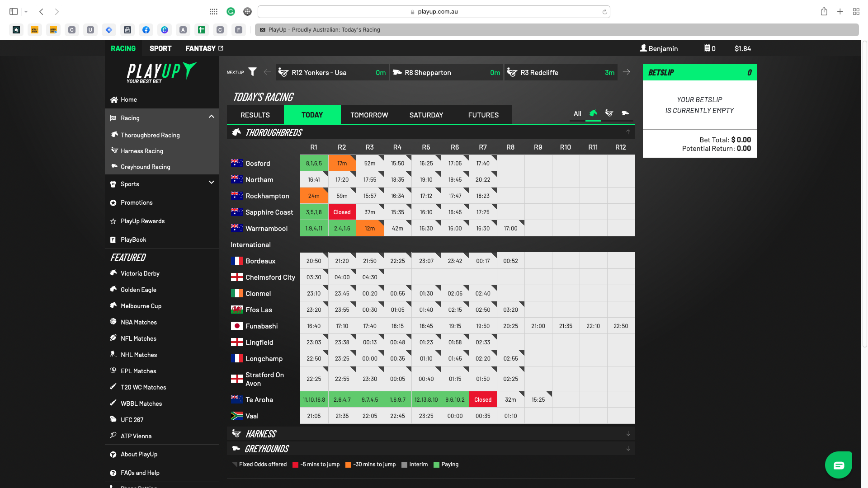
Task: Switch to the SPORT top tab
Action: point(160,48)
